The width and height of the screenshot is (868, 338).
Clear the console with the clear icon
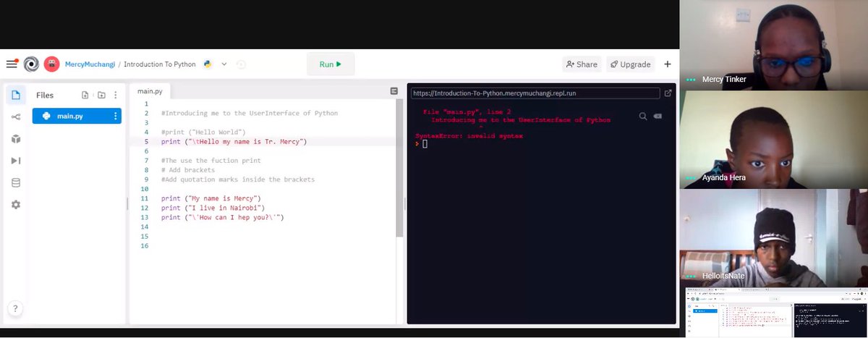coord(658,117)
